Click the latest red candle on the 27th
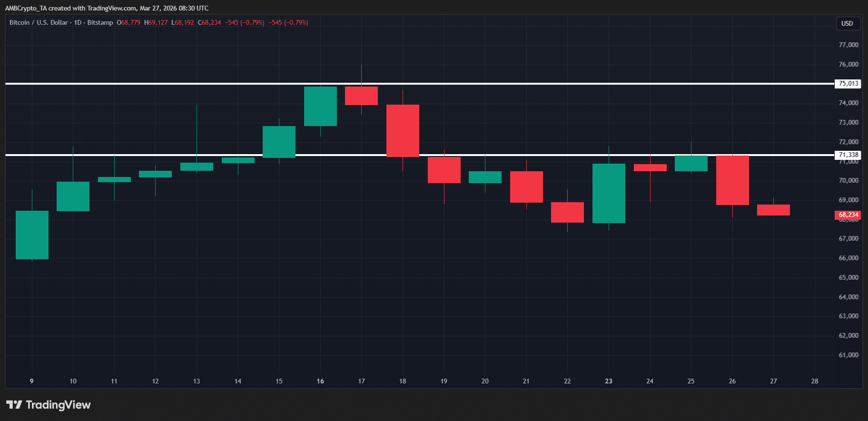This screenshot has width=868, height=421. point(773,210)
